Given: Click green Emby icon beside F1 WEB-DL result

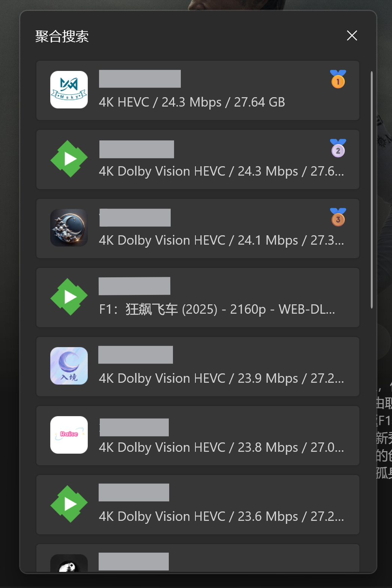Looking at the screenshot, I should pyautogui.click(x=69, y=297).
